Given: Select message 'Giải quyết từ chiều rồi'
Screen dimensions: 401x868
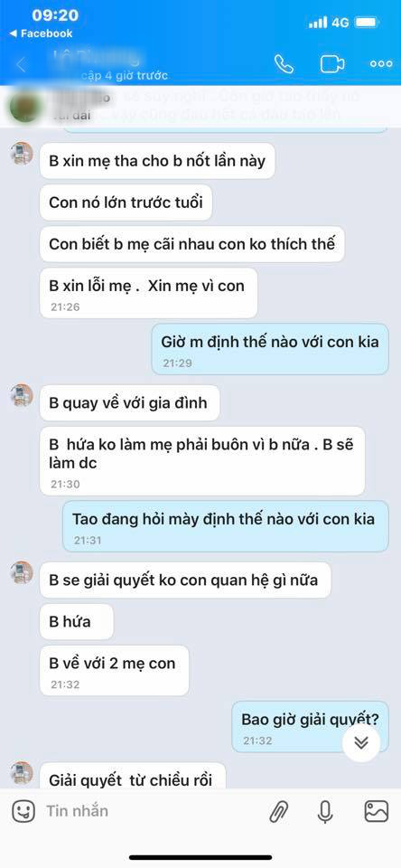Looking at the screenshot, I should click(133, 776).
